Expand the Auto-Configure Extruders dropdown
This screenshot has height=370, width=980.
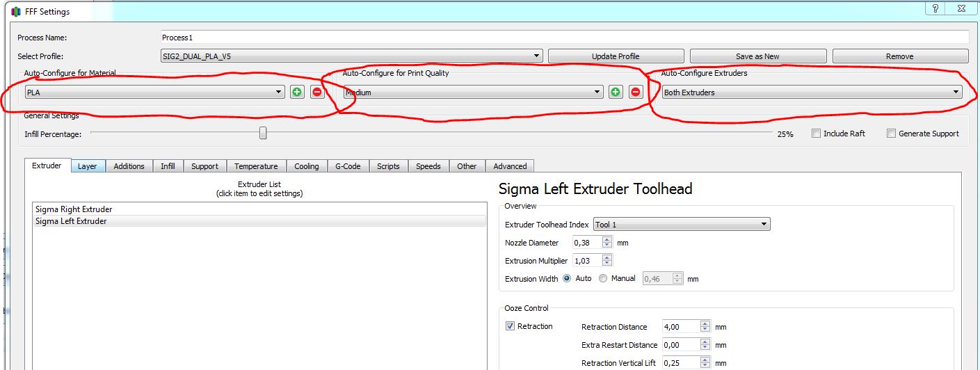point(811,92)
